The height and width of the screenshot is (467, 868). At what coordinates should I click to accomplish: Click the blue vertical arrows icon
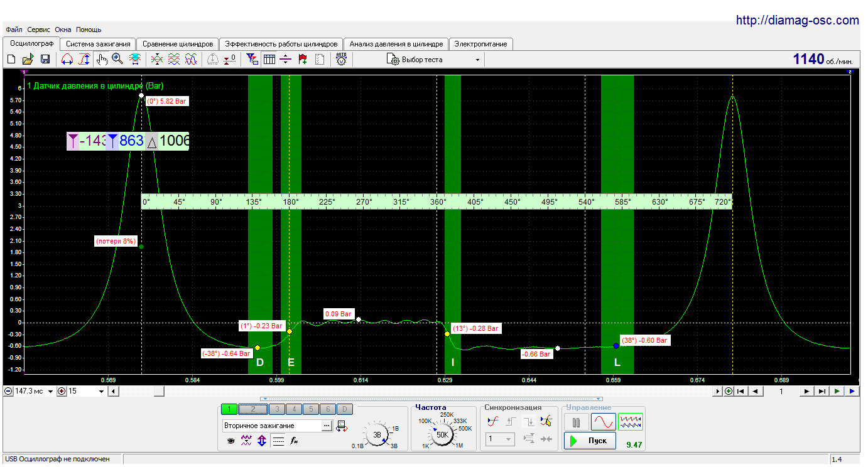262,441
